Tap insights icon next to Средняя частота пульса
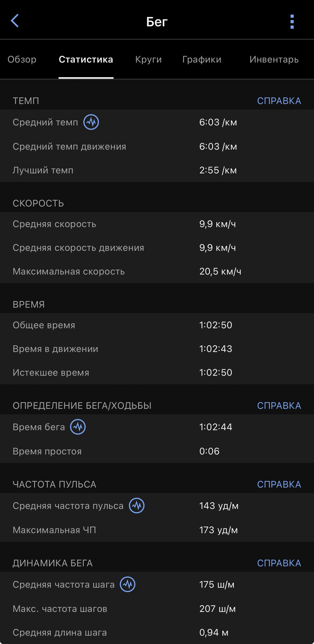This screenshot has width=314, height=644. click(x=137, y=506)
